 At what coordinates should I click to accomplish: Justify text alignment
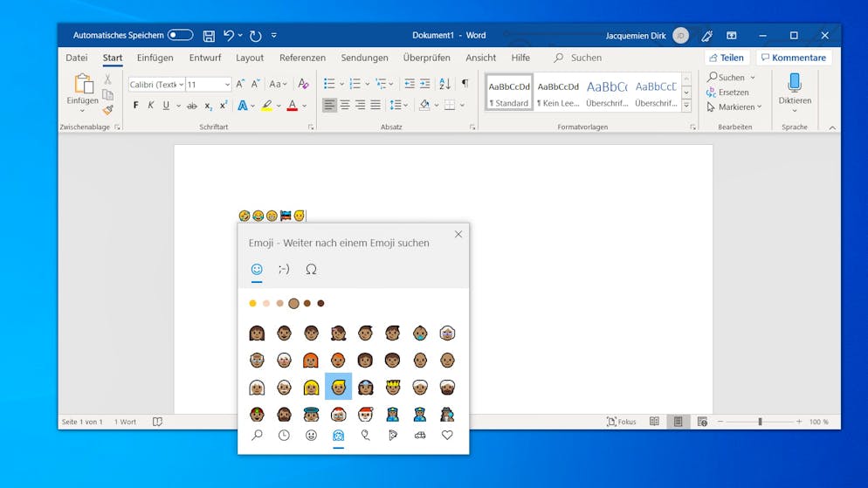click(x=375, y=105)
